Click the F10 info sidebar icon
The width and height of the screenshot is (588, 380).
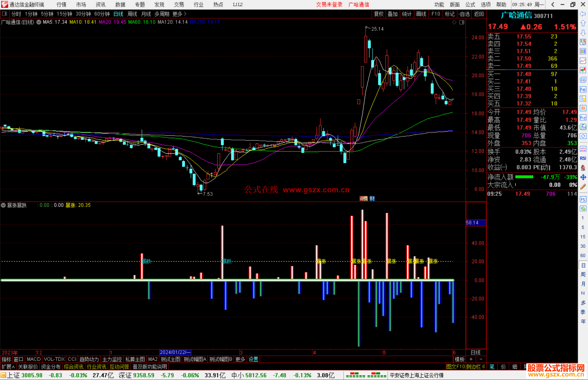coord(583,89)
